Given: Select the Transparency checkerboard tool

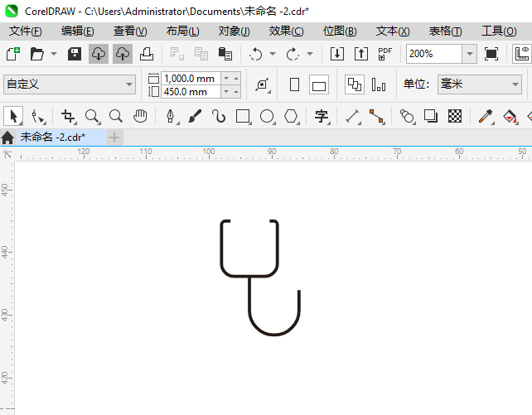Looking at the screenshot, I should [455, 116].
